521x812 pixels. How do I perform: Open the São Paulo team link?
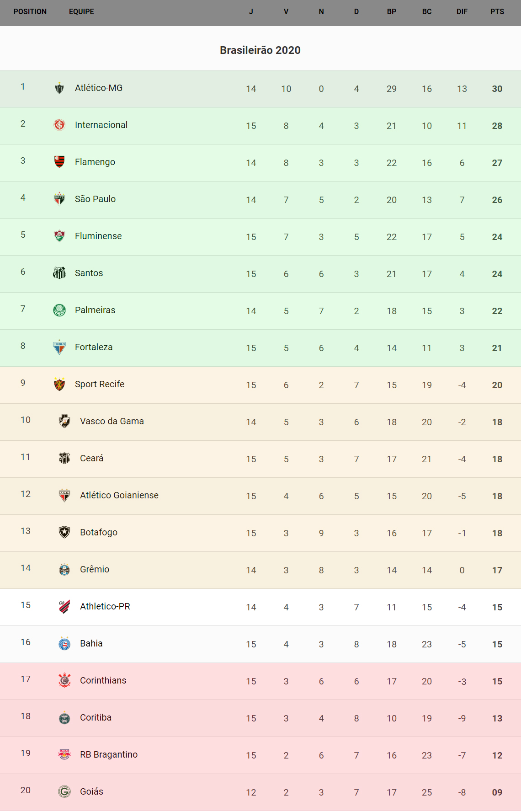click(x=95, y=199)
